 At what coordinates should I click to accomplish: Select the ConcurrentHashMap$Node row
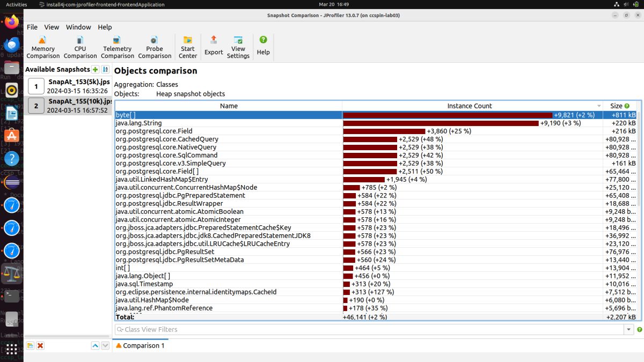[x=376, y=187]
